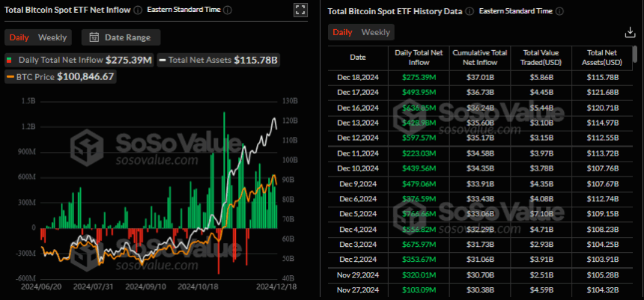The width and height of the screenshot is (644, 300).
Task: Toggle the Daily Total Net Inflow legend series
Action: [x=79, y=61]
